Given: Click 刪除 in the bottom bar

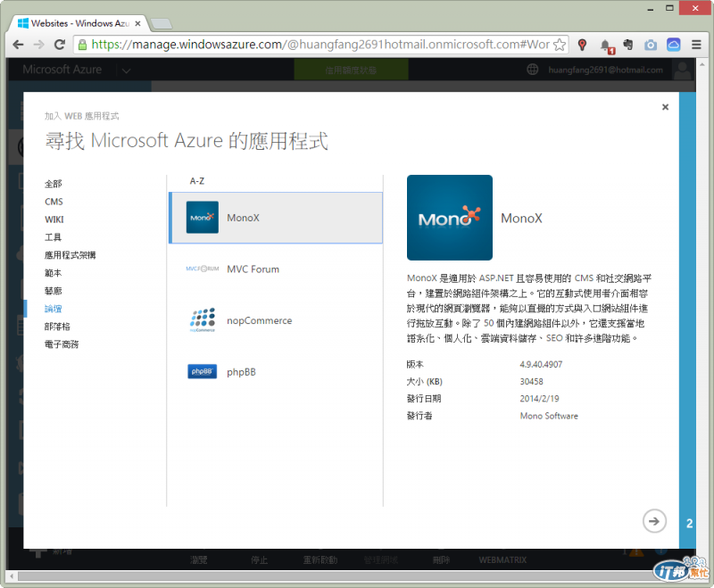Looking at the screenshot, I should (x=441, y=559).
